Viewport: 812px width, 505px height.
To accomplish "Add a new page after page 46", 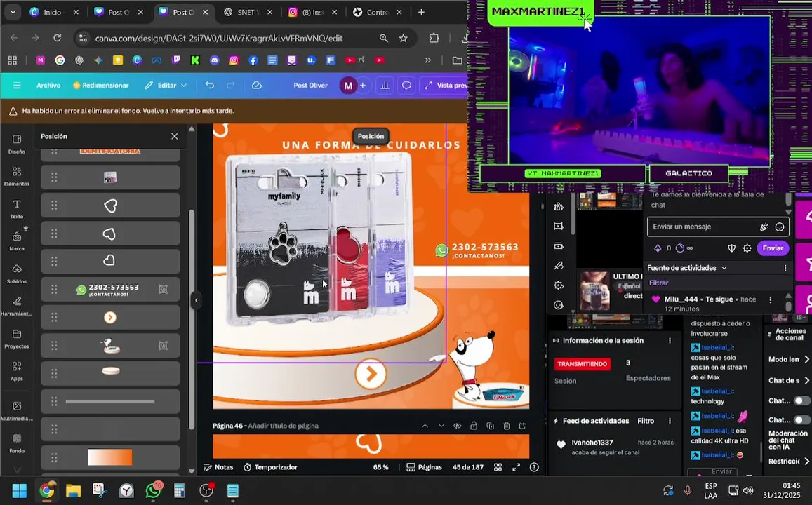I will click(523, 426).
